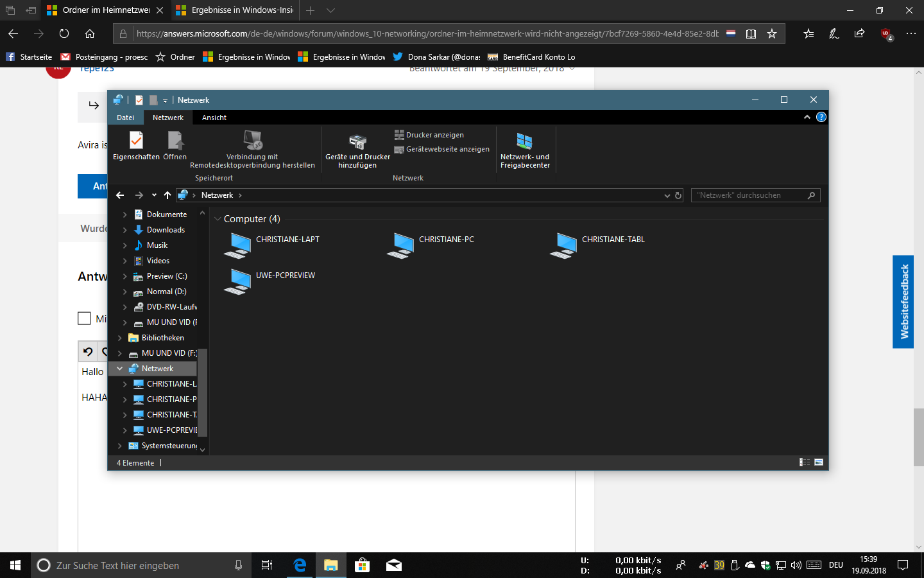
Task: Open a new Edge tab
Action: pyautogui.click(x=310, y=10)
